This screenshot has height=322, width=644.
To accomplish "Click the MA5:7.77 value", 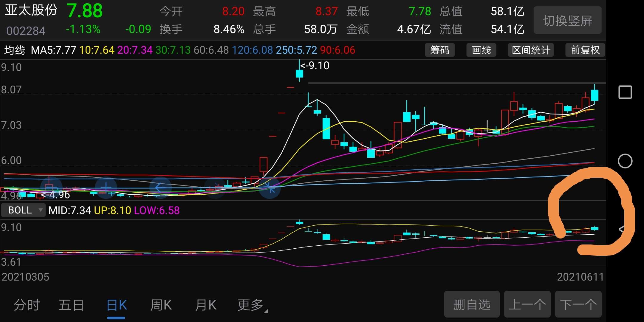I will (54, 50).
